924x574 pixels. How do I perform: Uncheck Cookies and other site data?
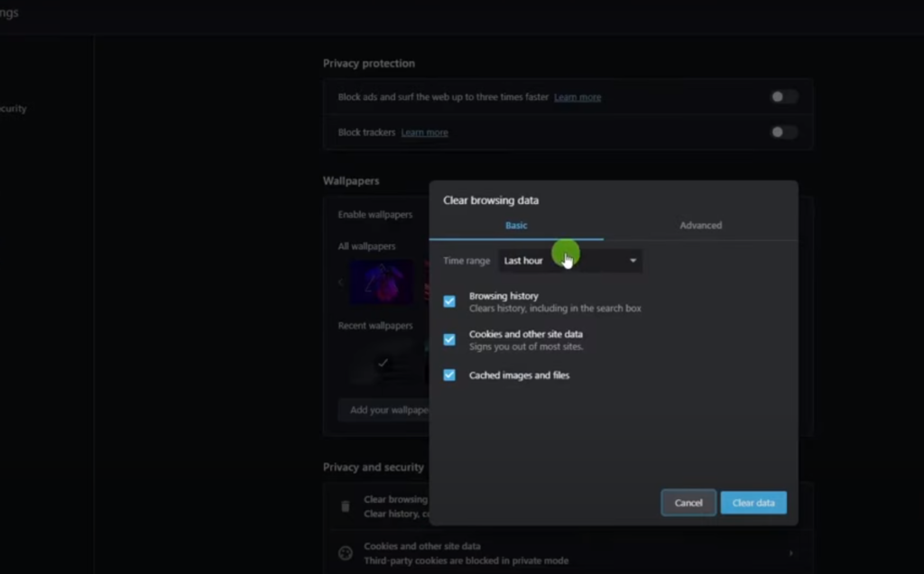tap(449, 340)
